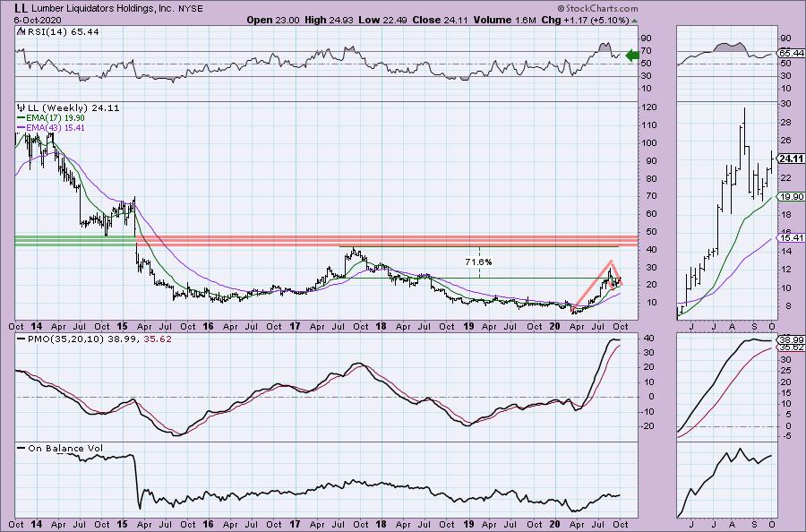Click the 15.41 EMA tag in right panel
806x532 pixels.
pyautogui.click(x=791, y=237)
